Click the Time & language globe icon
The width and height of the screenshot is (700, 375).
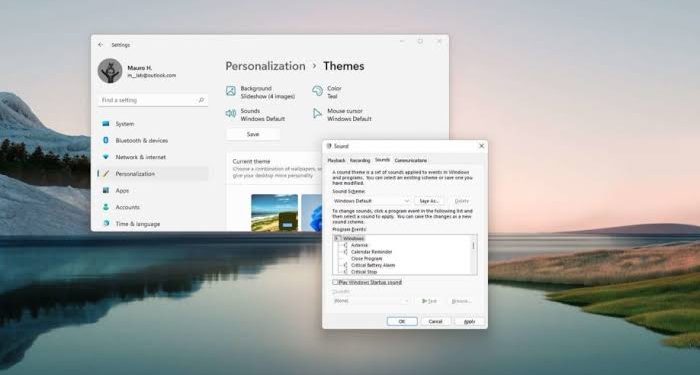tap(106, 224)
